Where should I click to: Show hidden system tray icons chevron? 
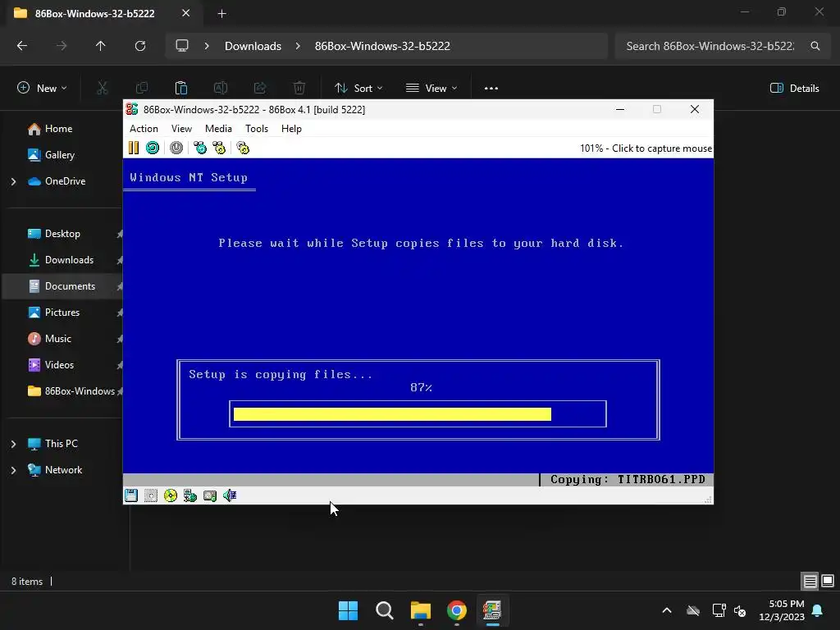click(667, 610)
